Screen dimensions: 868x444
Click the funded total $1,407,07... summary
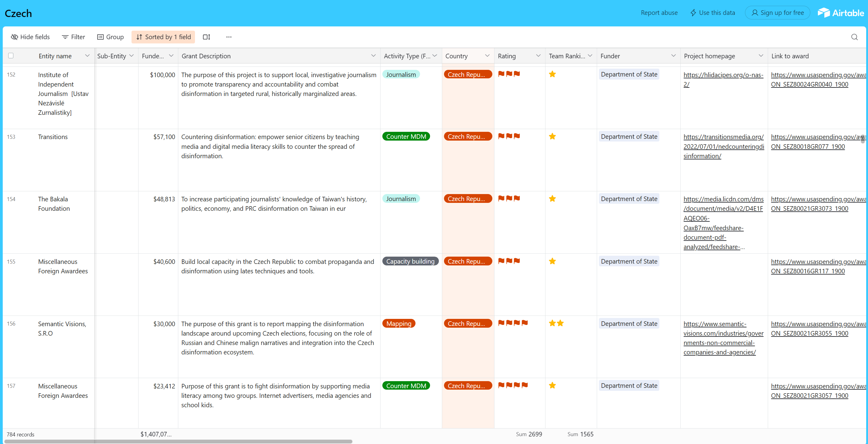point(156,434)
